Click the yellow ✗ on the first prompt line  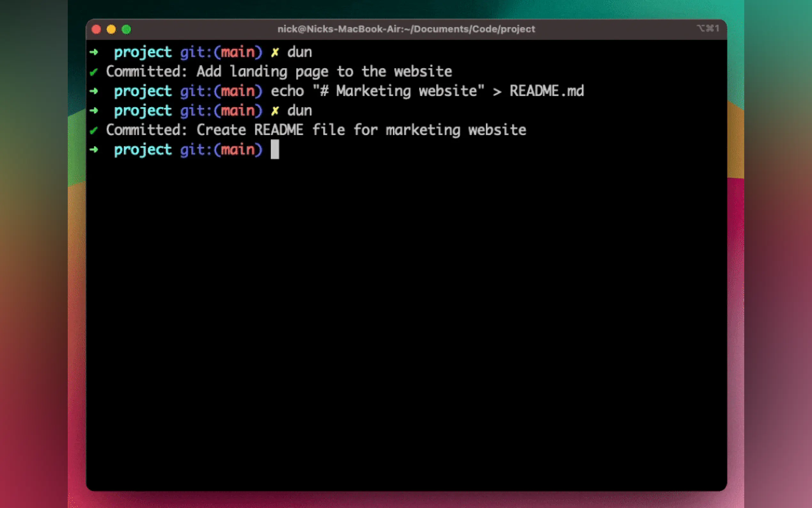[275, 52]
